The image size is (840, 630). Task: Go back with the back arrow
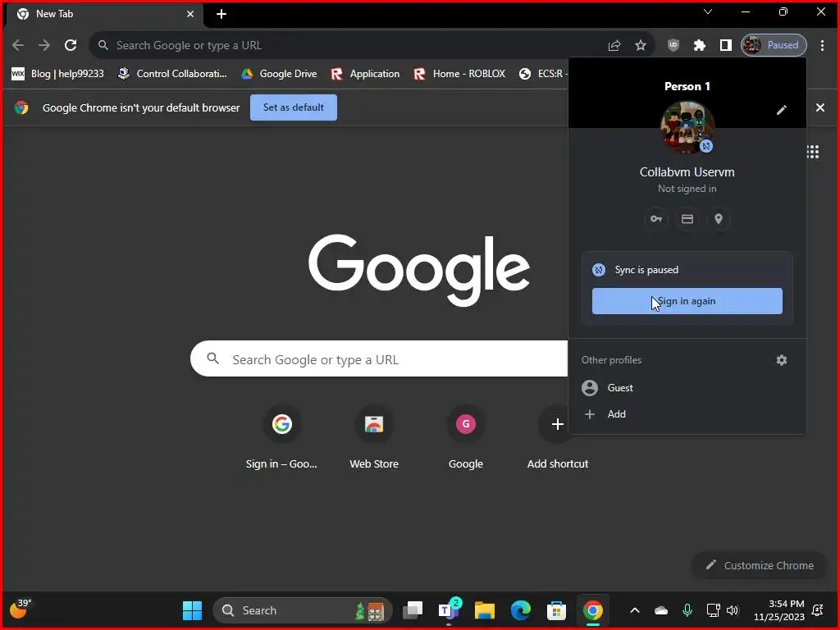tap(18, 45)
